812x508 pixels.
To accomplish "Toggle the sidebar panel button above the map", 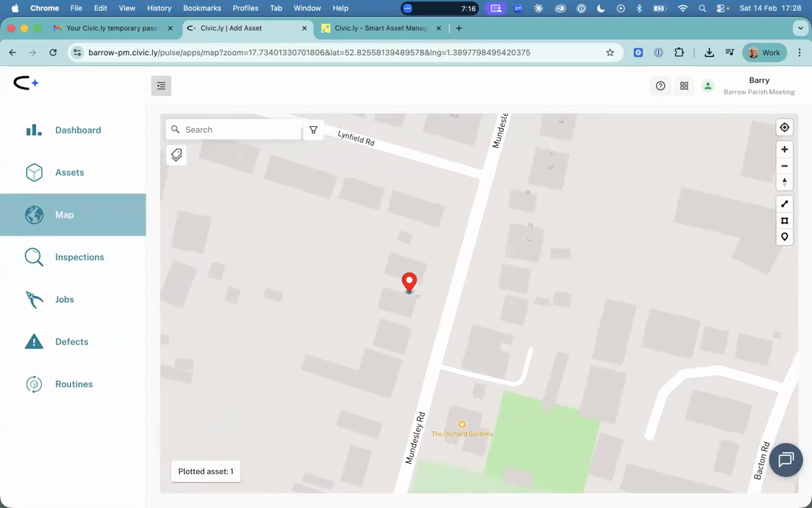I will 161,85.
